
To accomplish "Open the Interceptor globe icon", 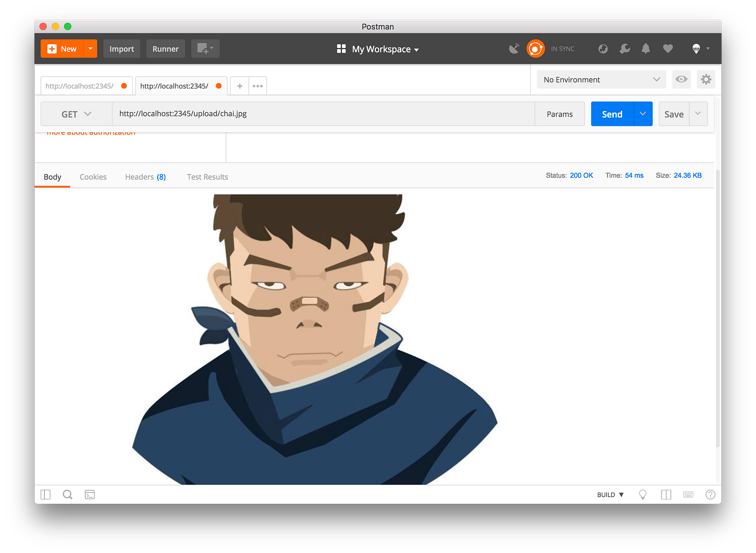I will [603, 49].
